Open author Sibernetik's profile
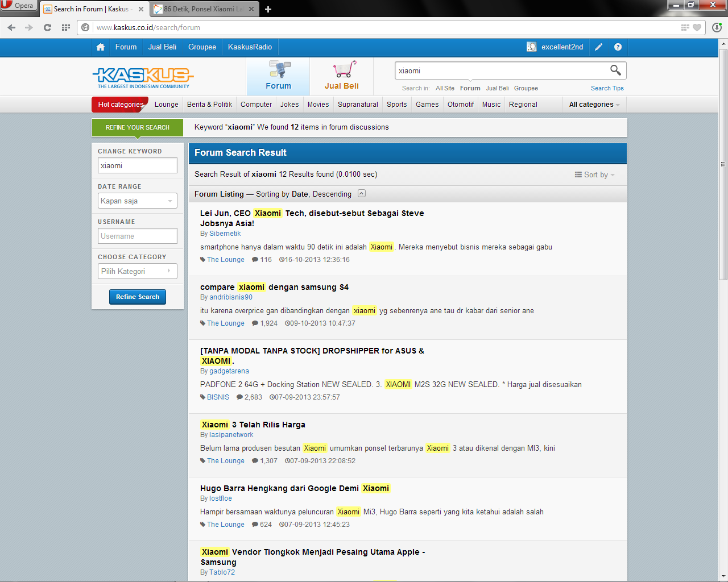 [x=225, y=234]
